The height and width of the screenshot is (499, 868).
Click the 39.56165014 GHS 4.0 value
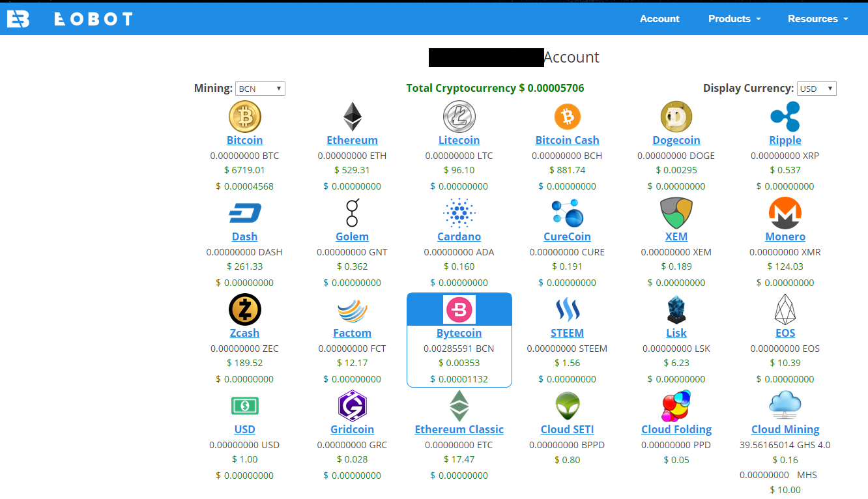(785, 445)
